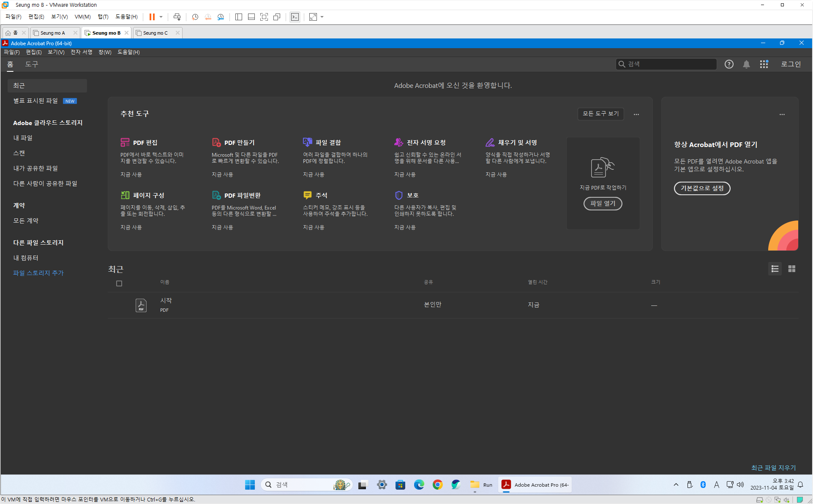
Task: Open the 전자 서명 요청 tool icon
Action: [398, 142]
